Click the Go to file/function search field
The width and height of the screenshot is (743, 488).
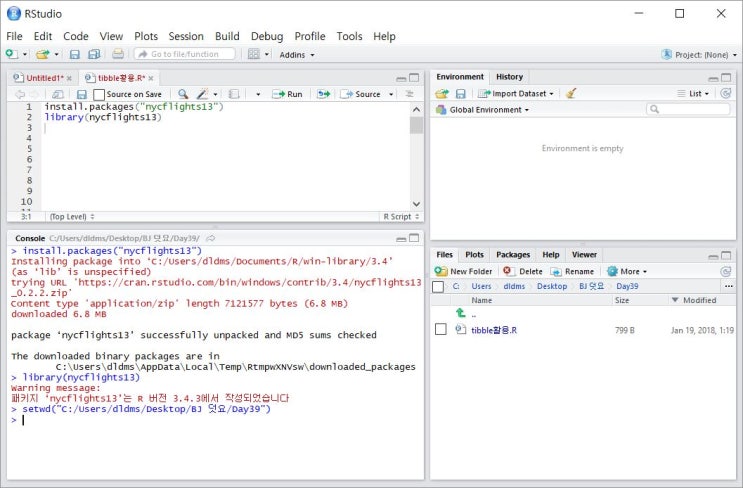[x=185, y=54]
